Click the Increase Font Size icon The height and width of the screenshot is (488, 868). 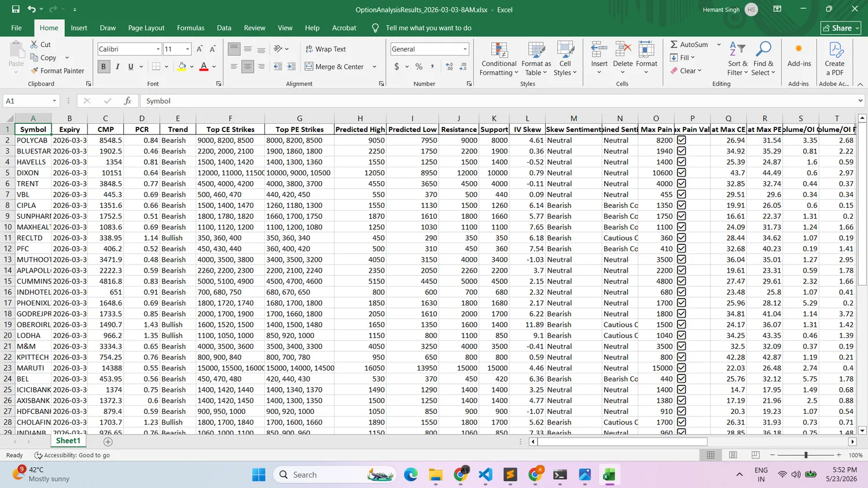200,49
